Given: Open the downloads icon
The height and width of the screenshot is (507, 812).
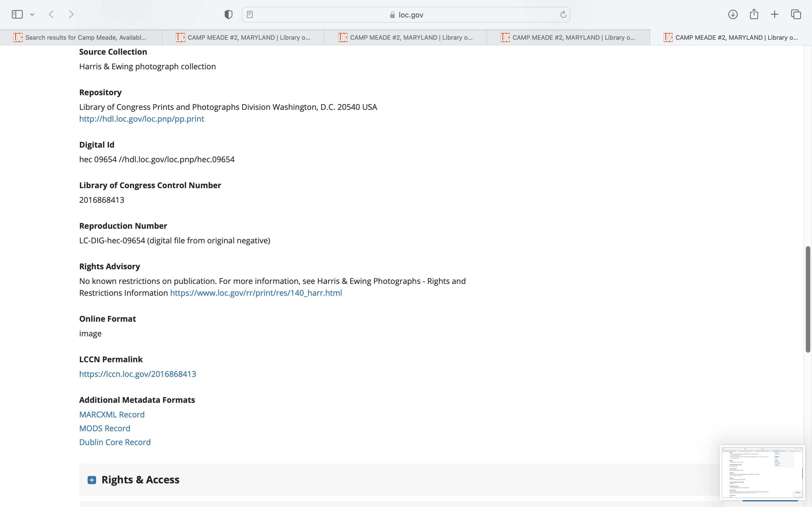Looking at the screenshot, I should point(733,14).
